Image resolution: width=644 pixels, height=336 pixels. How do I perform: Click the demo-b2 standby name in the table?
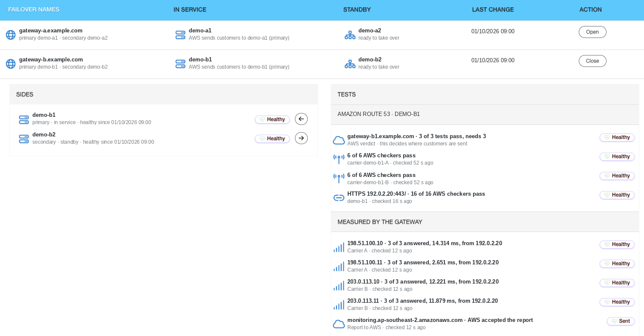pyautogui.click(x=370, y=60)
